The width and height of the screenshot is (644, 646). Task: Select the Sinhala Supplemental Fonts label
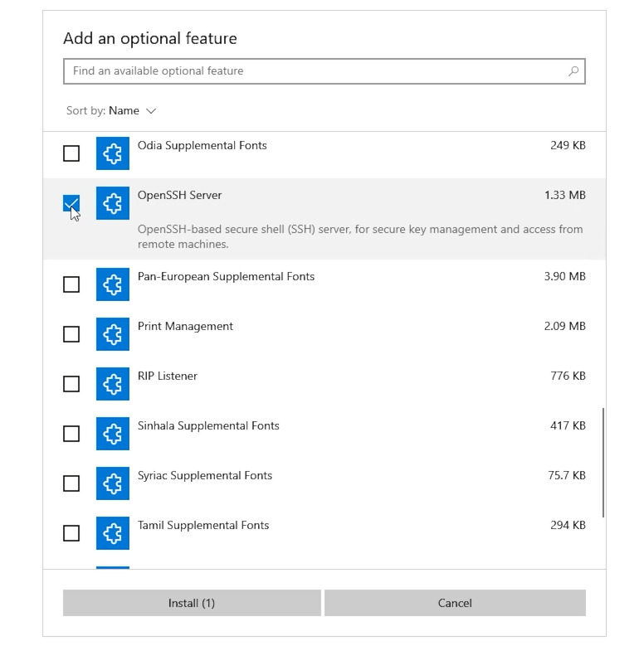tap(208, 425)
